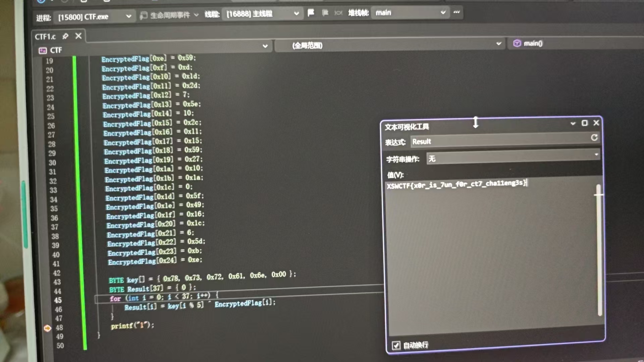This screenshot has width=644, height=362.
Task: Close the CTF1.c editor tab
Action: [x=78, y=36]
